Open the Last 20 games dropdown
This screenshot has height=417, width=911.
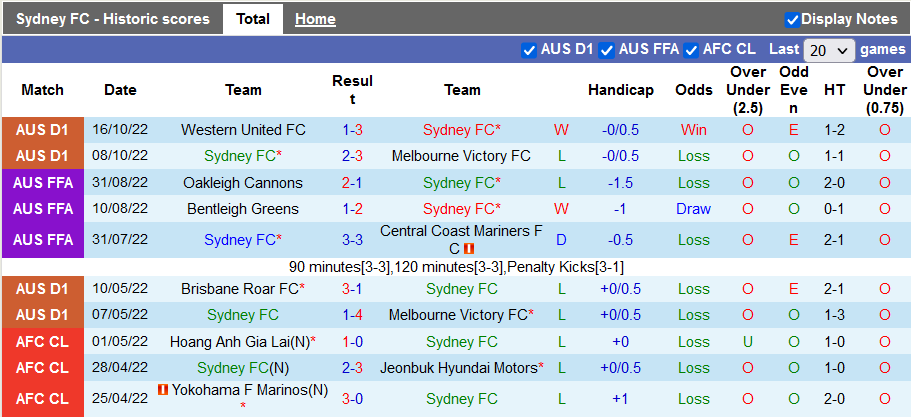(829, 51)
